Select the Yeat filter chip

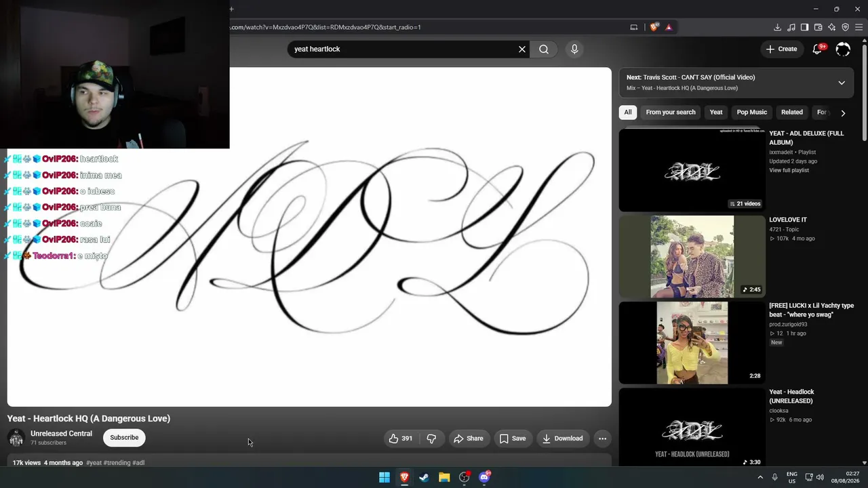click(x=716, y=113)
